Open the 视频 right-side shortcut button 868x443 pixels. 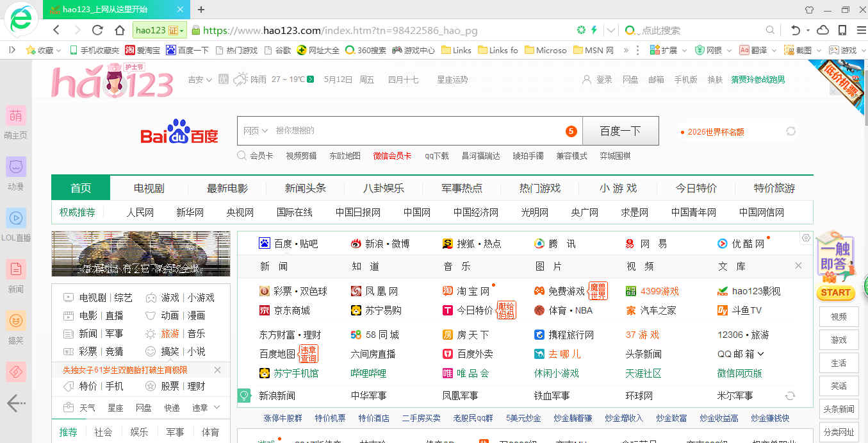[839, 317]
